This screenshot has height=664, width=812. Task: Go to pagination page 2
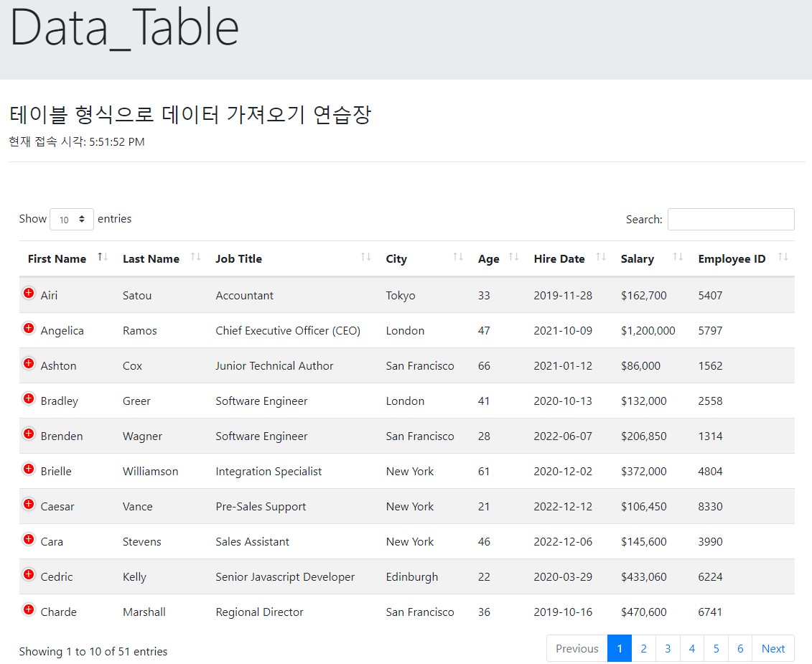pyautogui.click(x=644, y=648)
